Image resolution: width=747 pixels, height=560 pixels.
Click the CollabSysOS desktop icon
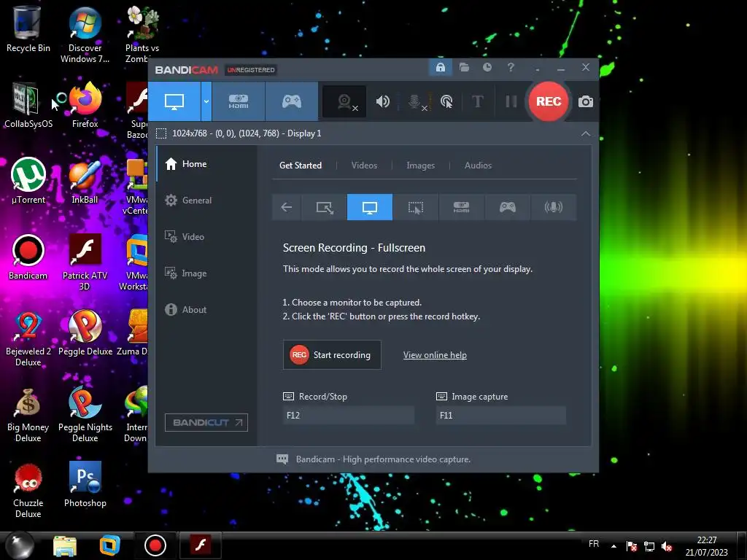(28, 105)
